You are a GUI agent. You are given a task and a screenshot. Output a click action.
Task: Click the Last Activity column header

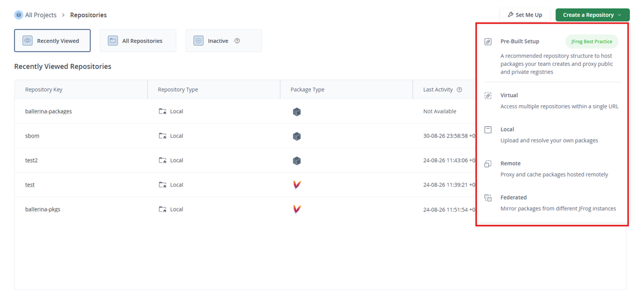coord(438,90)
